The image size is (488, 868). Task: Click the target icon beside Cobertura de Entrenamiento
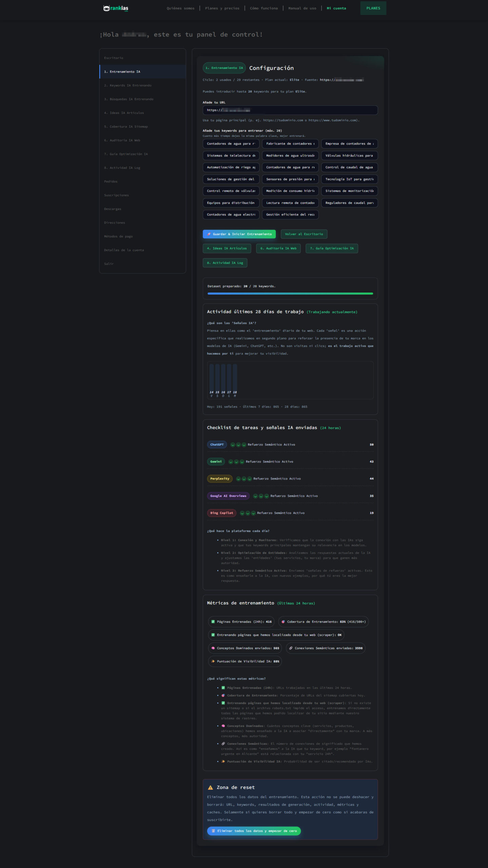283,622
